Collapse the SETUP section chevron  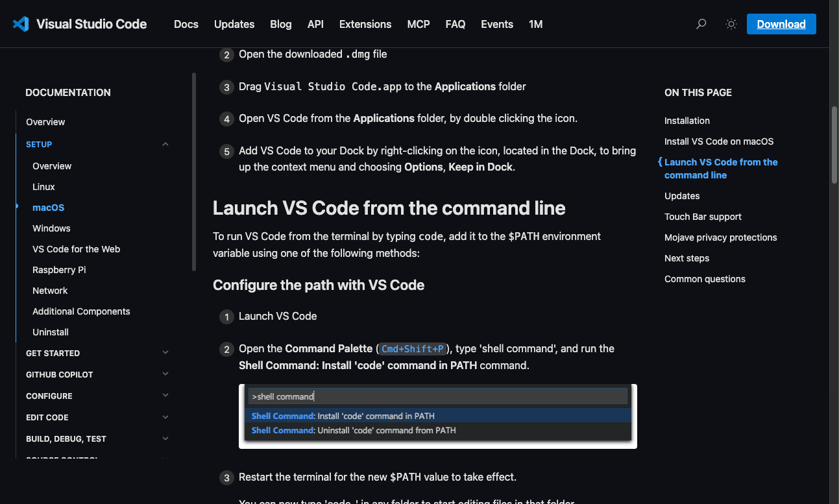coord(165,144)
